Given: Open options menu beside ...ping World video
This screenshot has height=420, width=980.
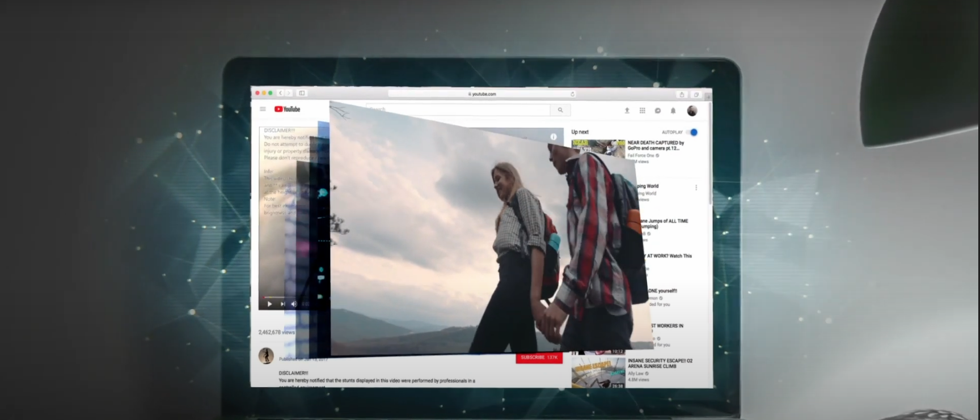Looking at the screenshot, I should point(696,188).
